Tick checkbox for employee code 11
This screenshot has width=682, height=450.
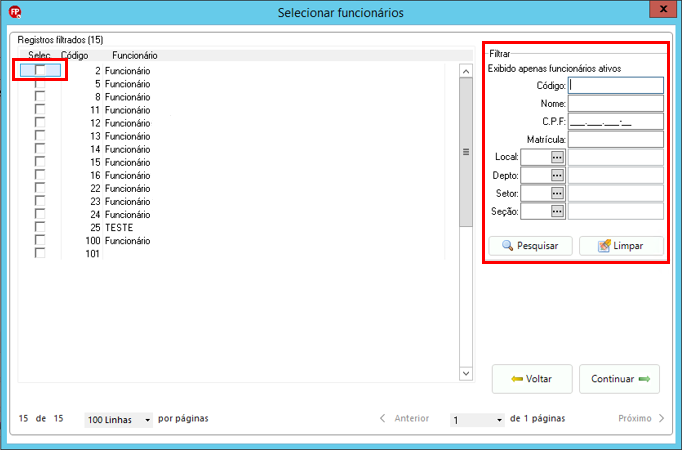tap(40, 109)
